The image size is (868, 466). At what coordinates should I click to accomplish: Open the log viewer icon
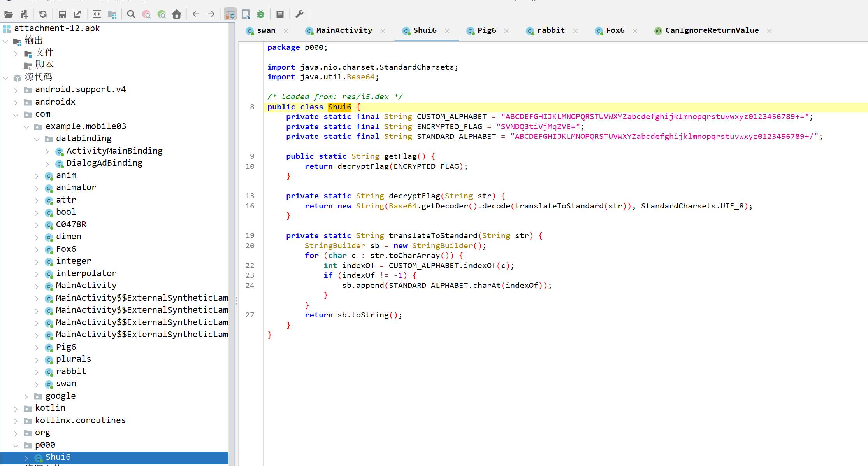tap(280, 14)
